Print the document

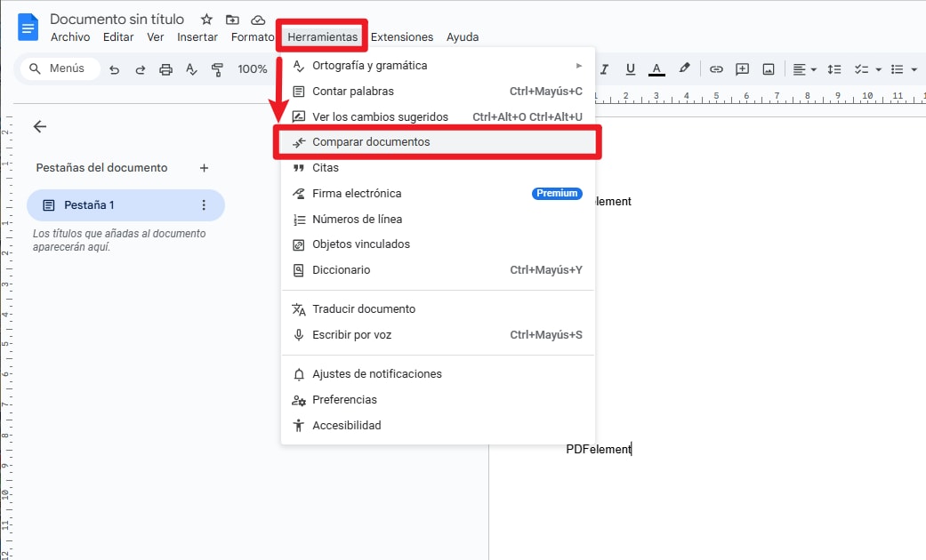pos(166,68)
